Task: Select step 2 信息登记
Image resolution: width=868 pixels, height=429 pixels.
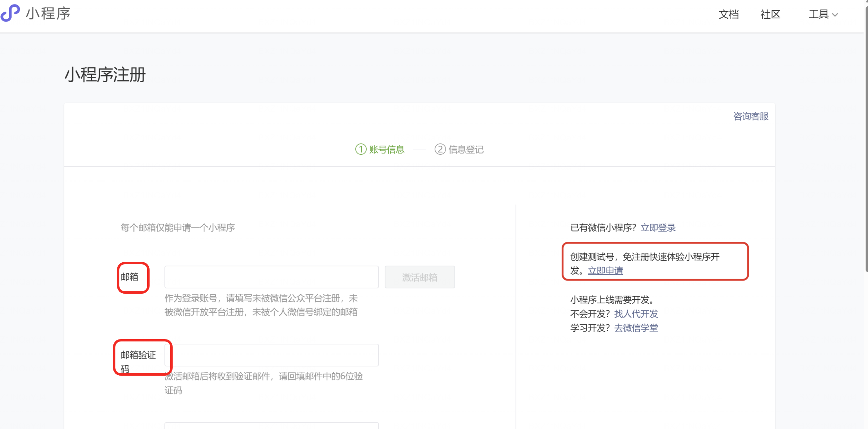Action: [459, 149]
